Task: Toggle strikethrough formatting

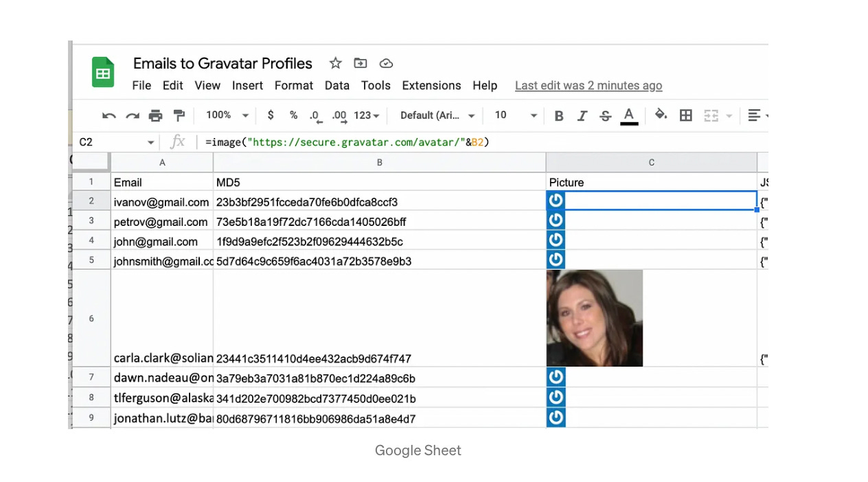Action: (605, 116)
